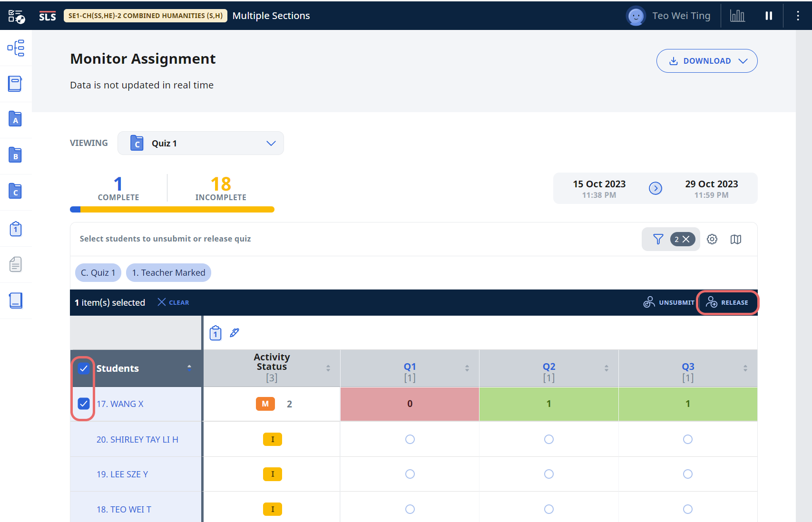Expand the Quiz 1 viewing dropdown
This screenshot has height=522, width=812.
click(x=201, y=143)
